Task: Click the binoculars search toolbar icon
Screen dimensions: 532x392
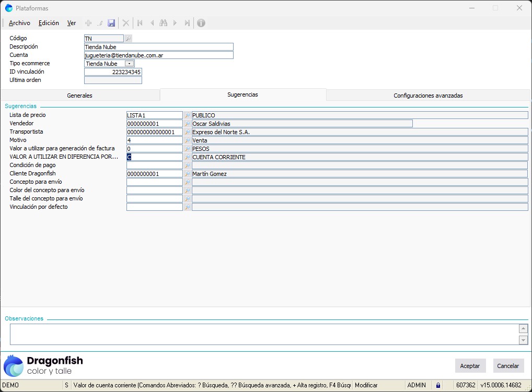Action: tap(163, 23)
